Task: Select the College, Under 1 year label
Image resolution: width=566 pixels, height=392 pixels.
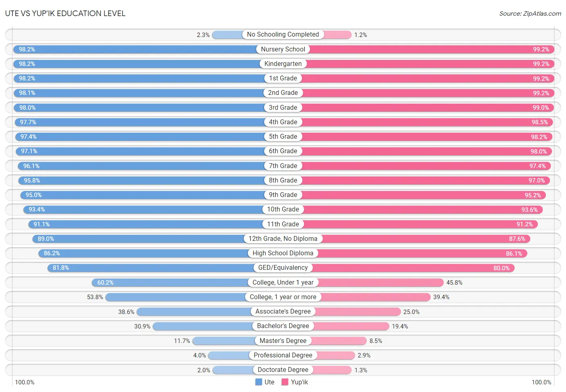Action: 283,282
